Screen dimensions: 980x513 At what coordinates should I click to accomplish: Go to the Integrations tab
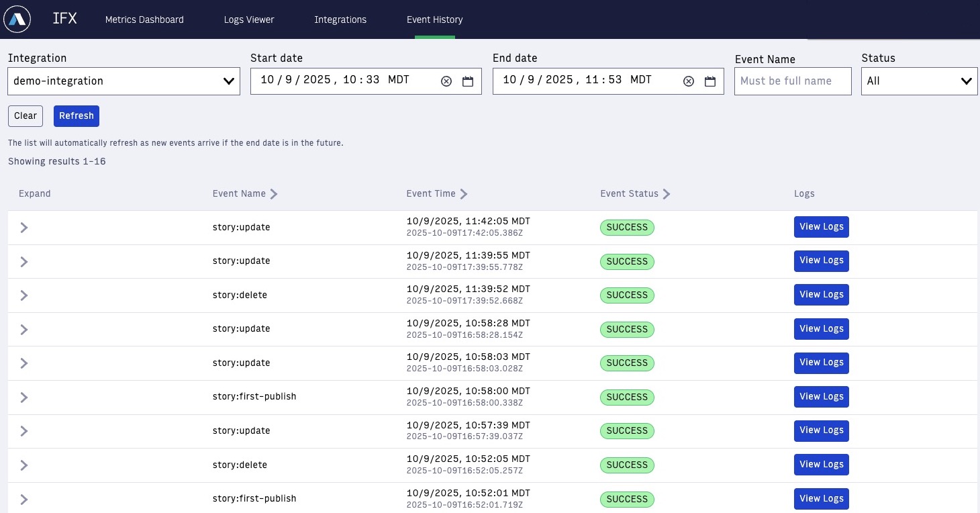tap(340, 19)
